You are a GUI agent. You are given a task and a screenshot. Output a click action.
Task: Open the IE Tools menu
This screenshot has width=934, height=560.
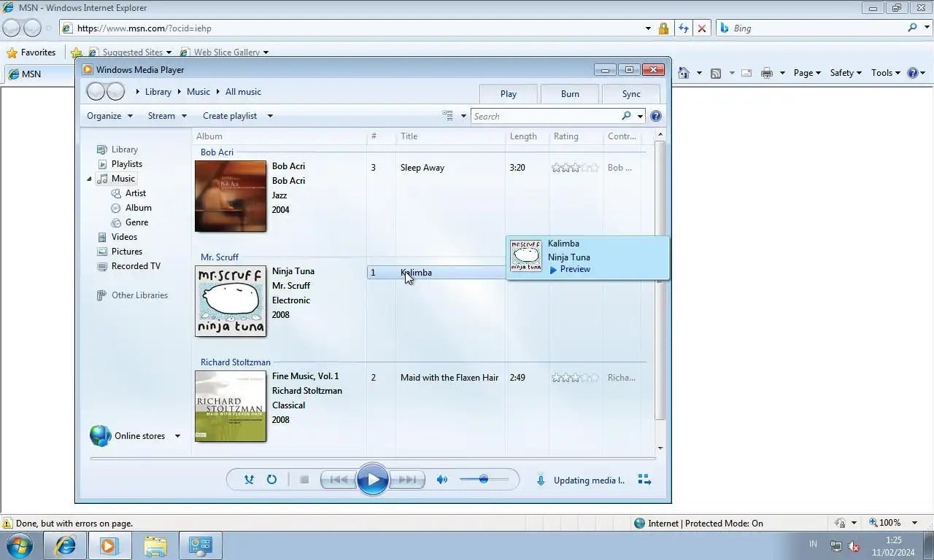[887, 73]
